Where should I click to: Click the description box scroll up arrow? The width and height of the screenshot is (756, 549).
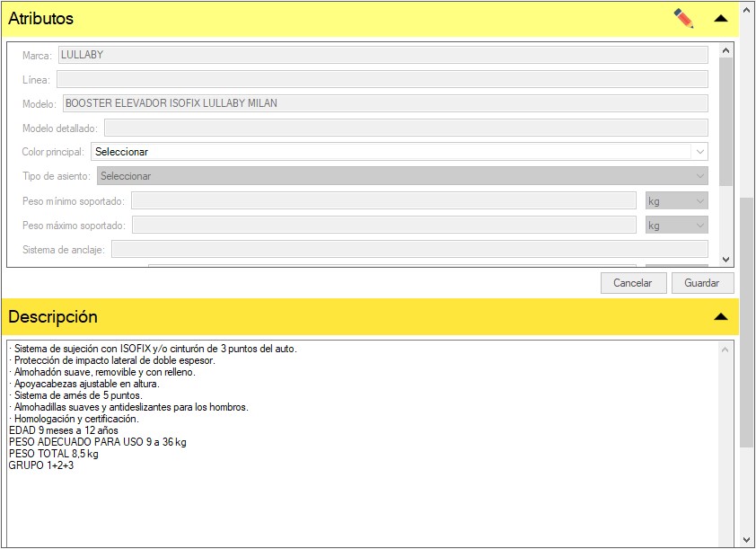pos(725,350)
